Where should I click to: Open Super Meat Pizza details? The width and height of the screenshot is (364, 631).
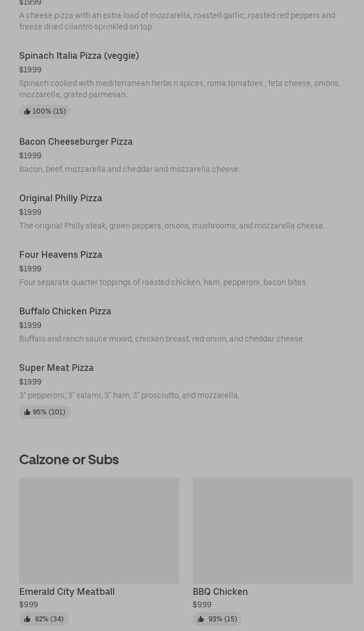pyautogui.click(x=57, y=368)
